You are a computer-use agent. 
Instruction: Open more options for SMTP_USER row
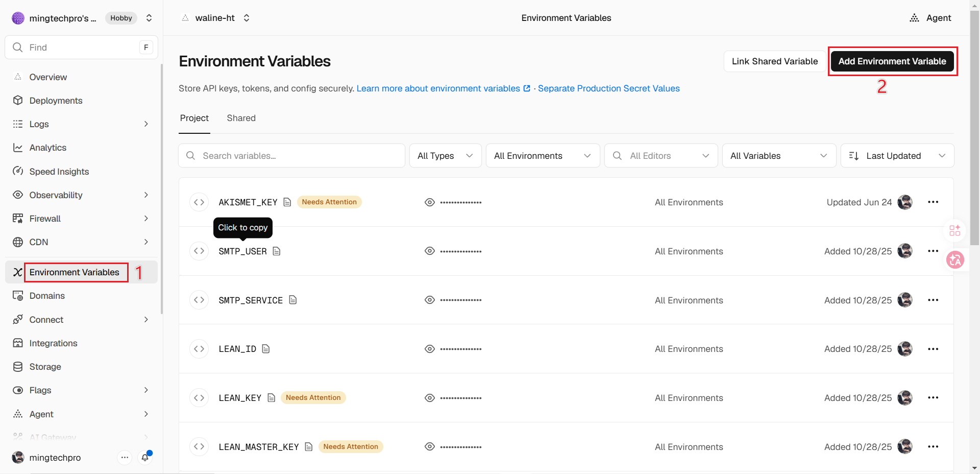[933, 251]
